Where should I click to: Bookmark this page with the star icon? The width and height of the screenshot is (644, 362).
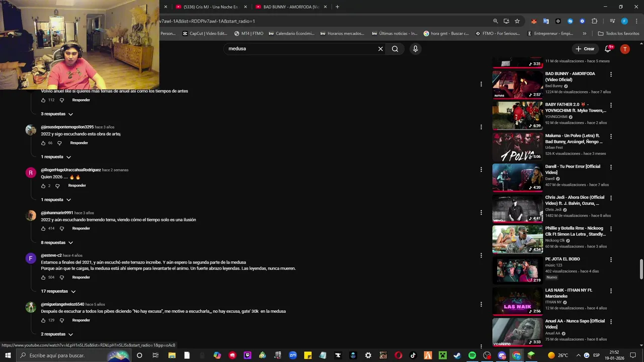tap(517, 21)
